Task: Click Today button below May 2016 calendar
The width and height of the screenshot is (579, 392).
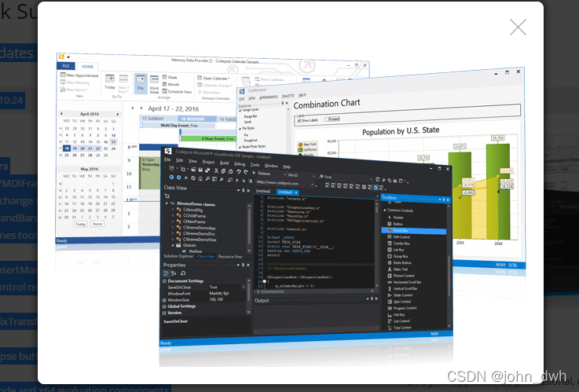Action: [80, 224]
